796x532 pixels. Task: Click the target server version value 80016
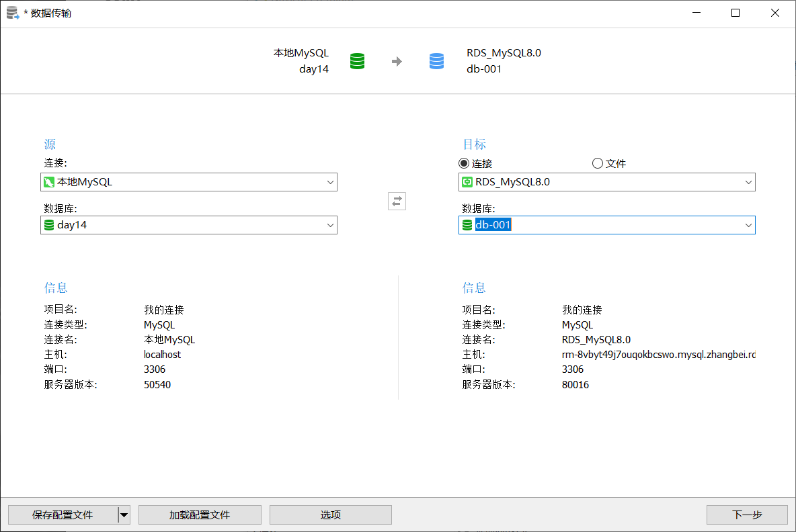(x=575, y=384)
